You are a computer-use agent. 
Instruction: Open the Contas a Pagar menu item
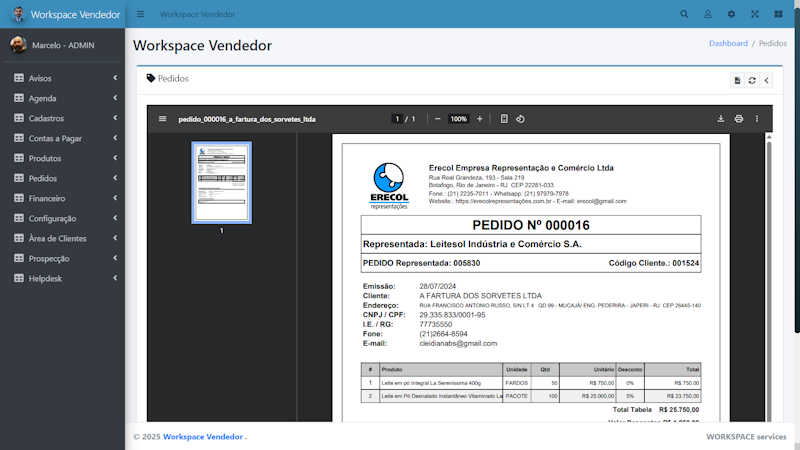62,138
